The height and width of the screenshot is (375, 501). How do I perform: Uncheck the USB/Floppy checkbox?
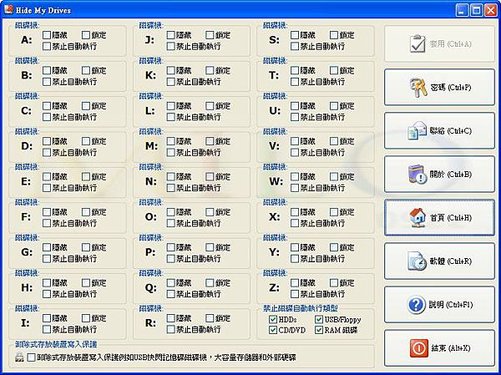point(319,319)
